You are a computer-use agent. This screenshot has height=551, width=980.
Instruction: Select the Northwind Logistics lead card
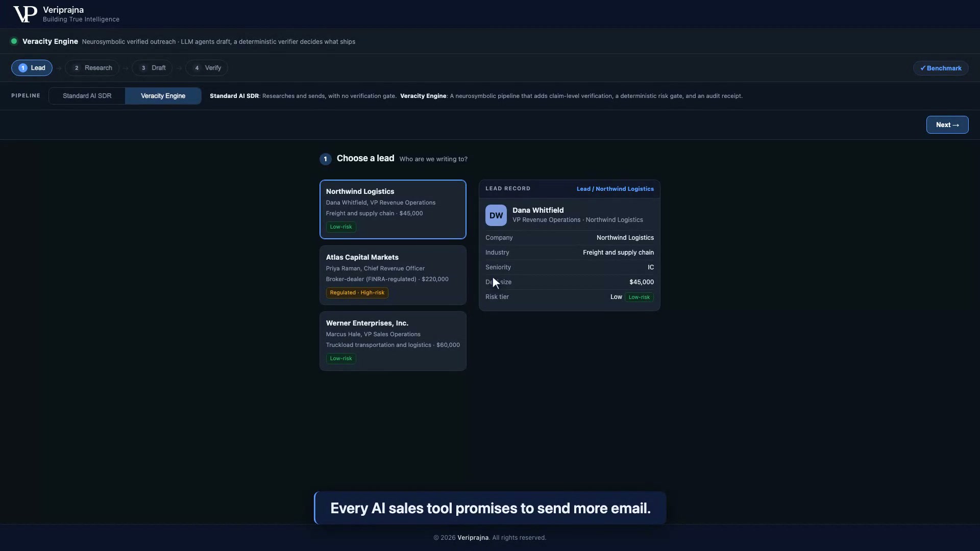tap(393, 209)
